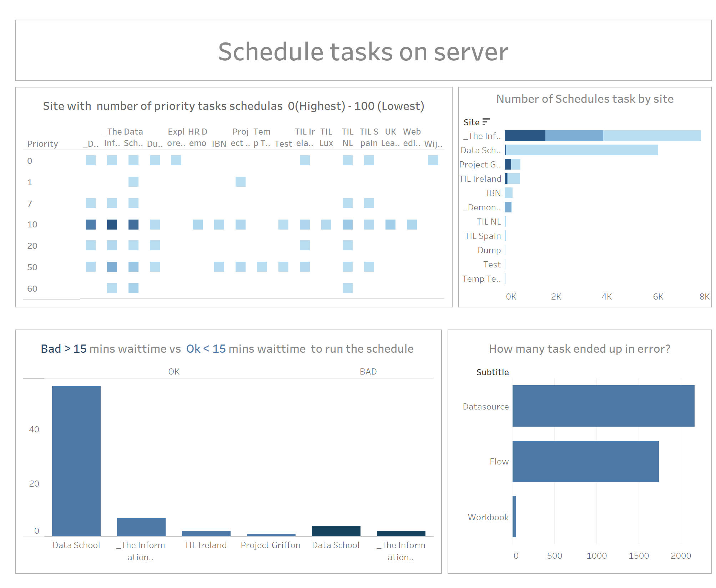Click the Schedule tasks on server title
Screen dimensions: 716x588
pos(363,51)
